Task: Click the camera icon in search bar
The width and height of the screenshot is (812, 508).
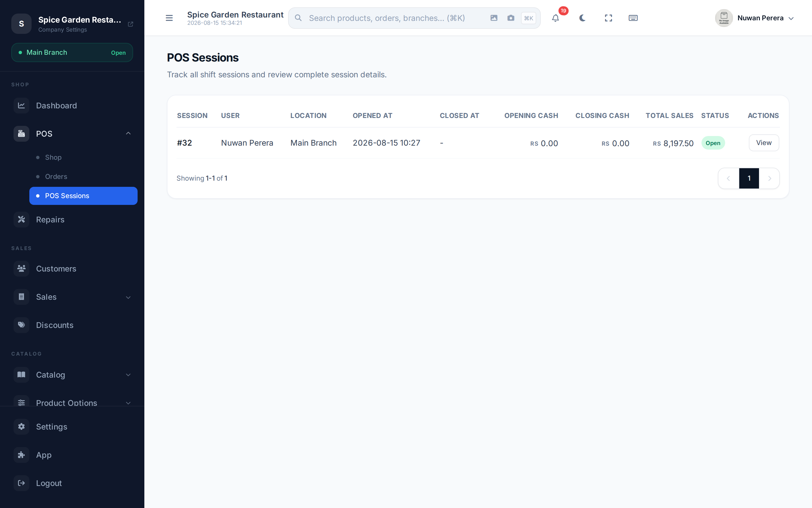Action: pos(511,18)
